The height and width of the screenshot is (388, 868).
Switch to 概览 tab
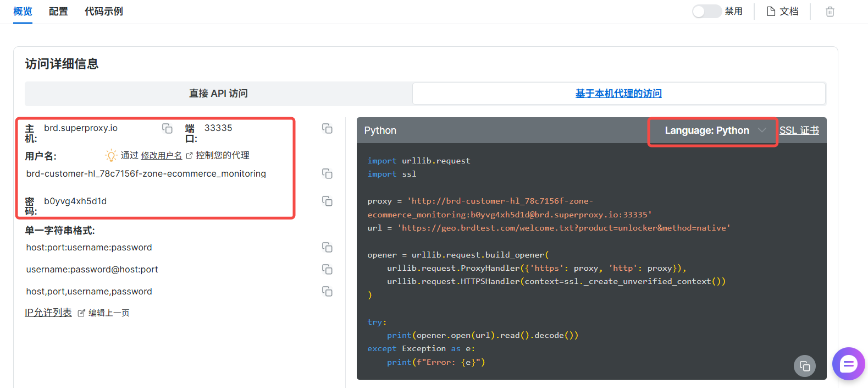(23, 12)
